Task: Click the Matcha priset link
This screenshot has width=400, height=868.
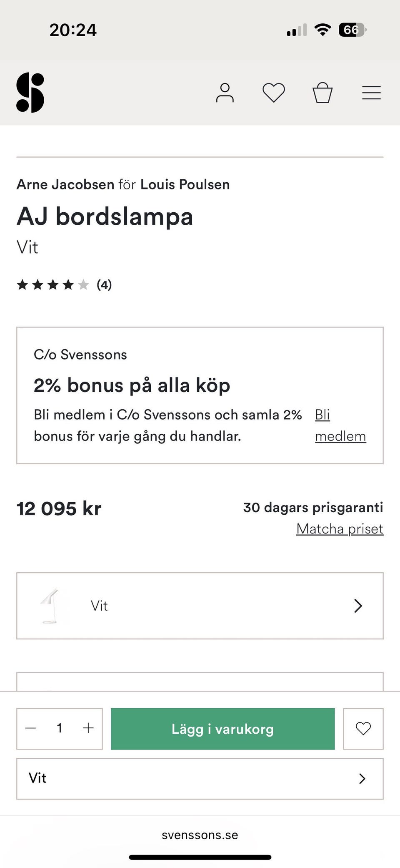Action: tap(340, 529)
